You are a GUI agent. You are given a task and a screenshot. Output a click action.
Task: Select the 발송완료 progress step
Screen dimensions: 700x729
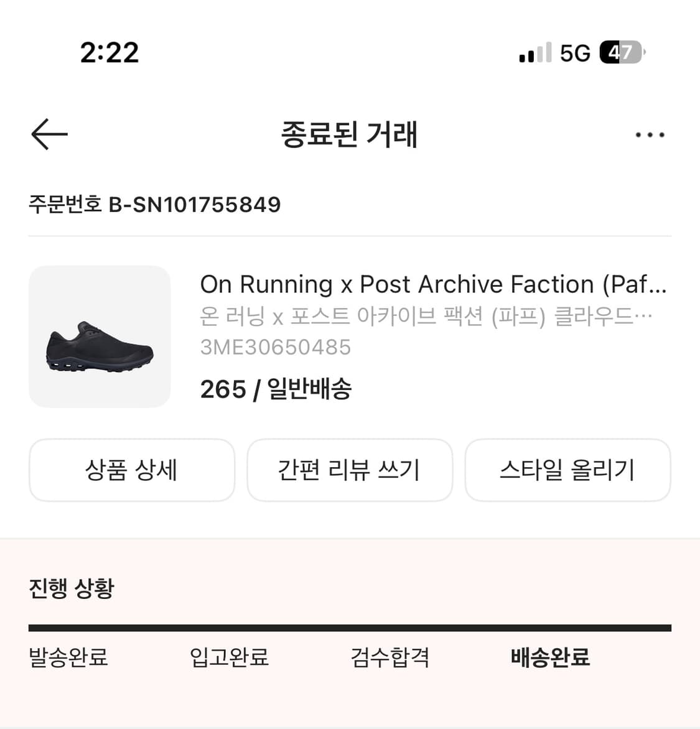(68, 657)
